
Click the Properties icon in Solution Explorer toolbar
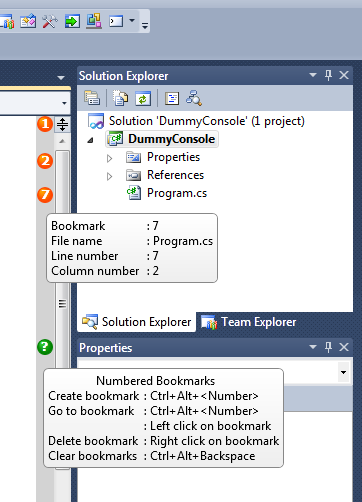pos(92,98)
